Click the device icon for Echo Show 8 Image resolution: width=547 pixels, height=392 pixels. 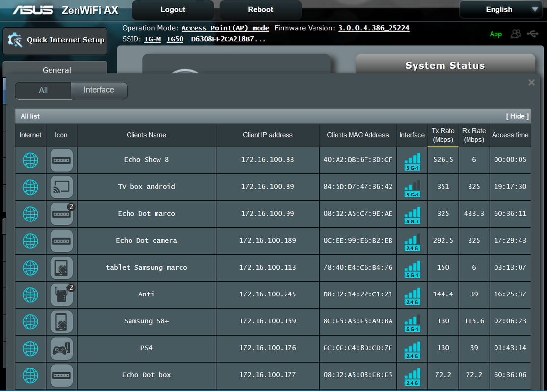61,160
